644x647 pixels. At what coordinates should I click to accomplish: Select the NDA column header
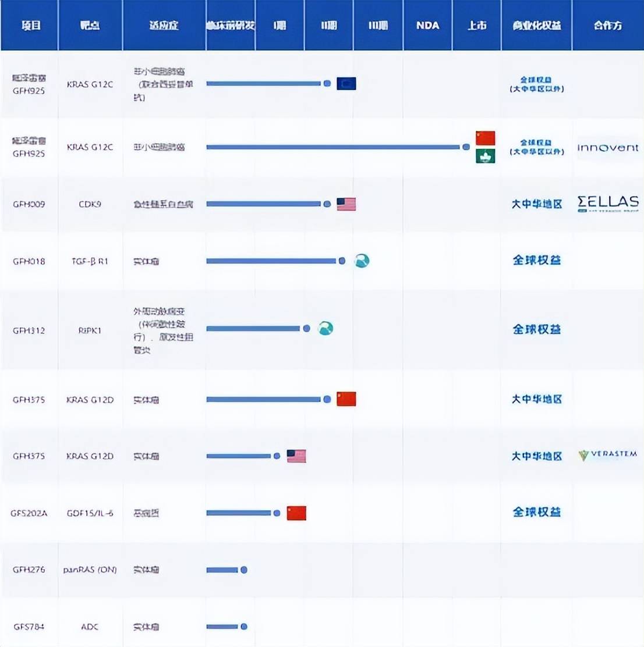click(427, 26)
